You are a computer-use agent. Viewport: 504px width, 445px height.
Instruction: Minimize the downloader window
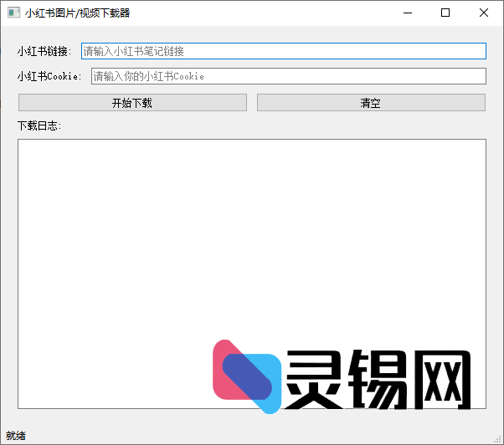point(408,13)
